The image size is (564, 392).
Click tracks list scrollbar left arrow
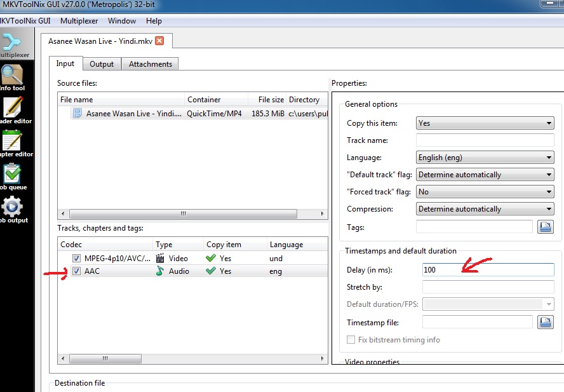(x=63, y=358)
